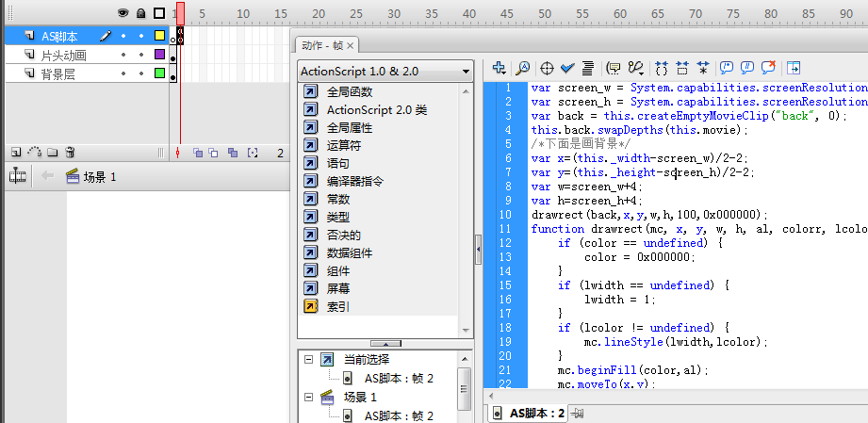Click the add new item to script plus icon
Viewport: 868px width, 423px height.
(x=500, y=68)
